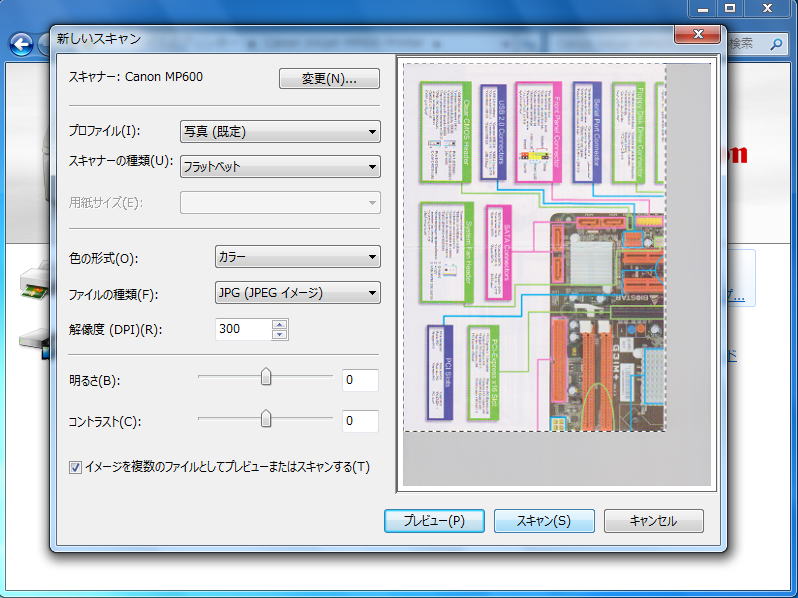Click the 明るさ value input field
The height and width of the screenshot is (598, 798).
tap(360, 380)
